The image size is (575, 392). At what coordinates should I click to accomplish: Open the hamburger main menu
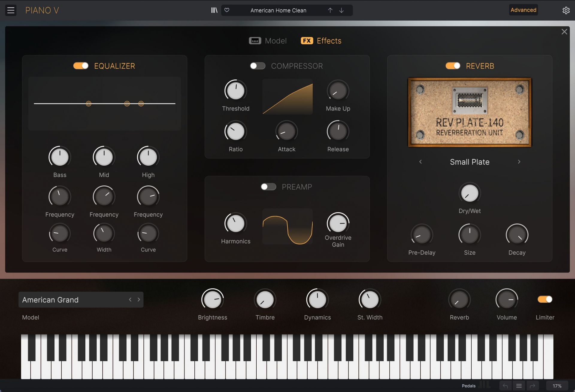[11, 10]
